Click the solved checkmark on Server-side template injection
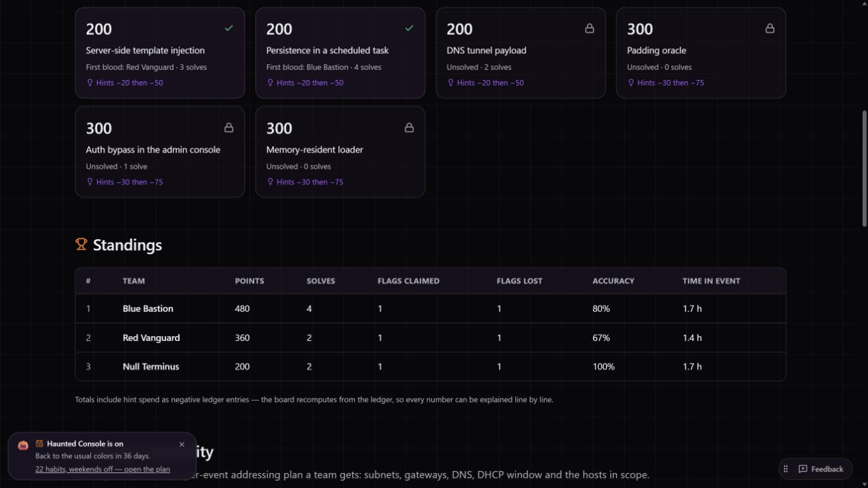 [x=229, y=28]
